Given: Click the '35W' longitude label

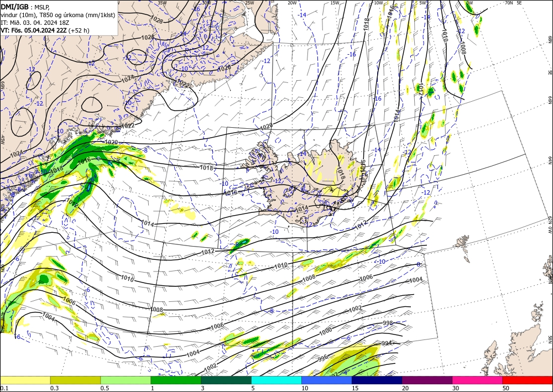Looking at the screenshot, I should tap(162, 3).
